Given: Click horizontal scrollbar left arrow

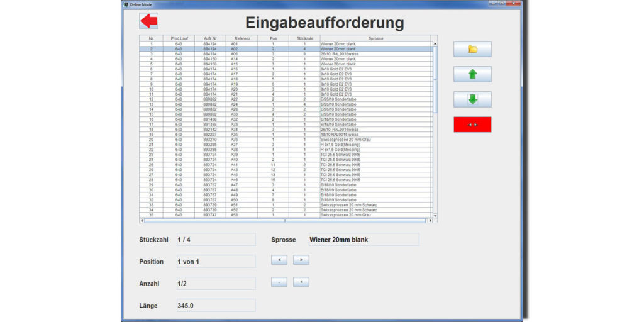Looking at the screenshot, I should point(142,221).
